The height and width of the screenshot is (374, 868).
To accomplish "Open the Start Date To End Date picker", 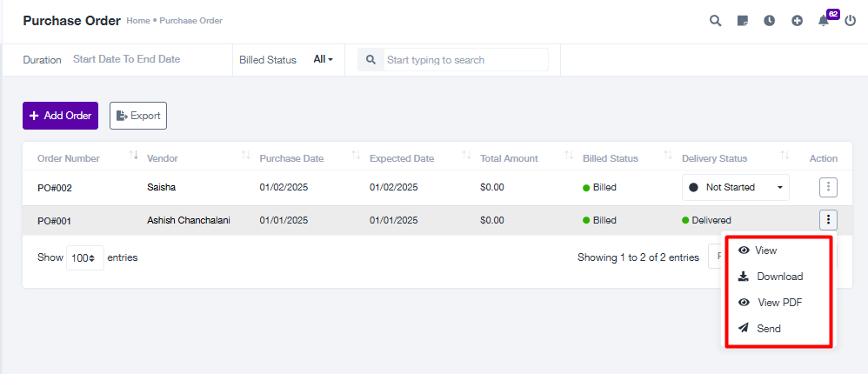I will [x=127, y=59].
